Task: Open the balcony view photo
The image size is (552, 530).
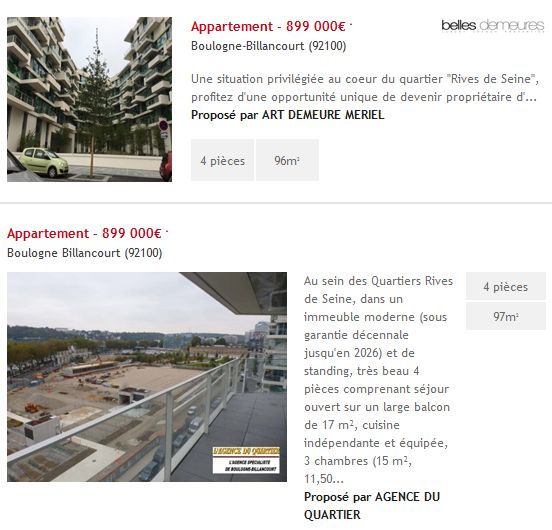Action: click(147, 377)
